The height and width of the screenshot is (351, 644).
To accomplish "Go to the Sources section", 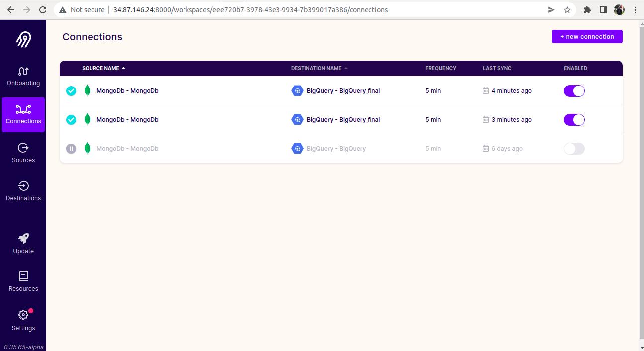I will (x=23, y=153).
